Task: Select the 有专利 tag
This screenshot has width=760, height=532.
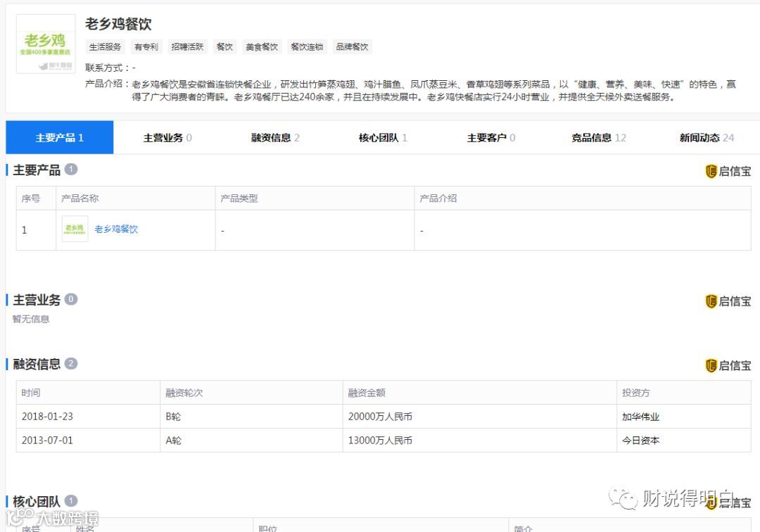Action: coord(146,47)
